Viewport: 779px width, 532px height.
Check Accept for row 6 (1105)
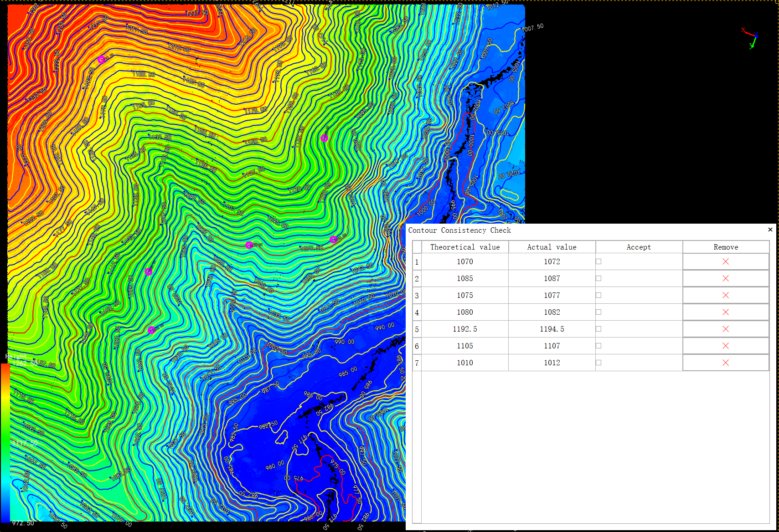click(x=598, y=346)
